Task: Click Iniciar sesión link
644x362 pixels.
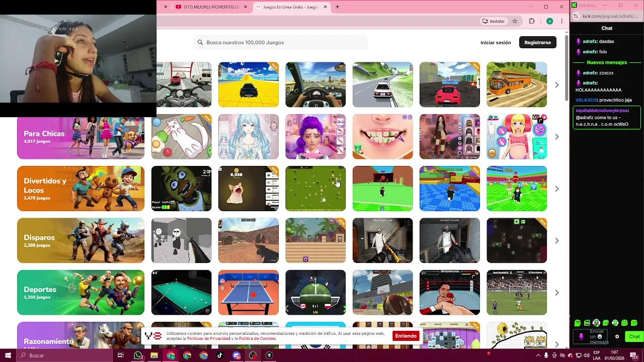Action: [496, 43]
